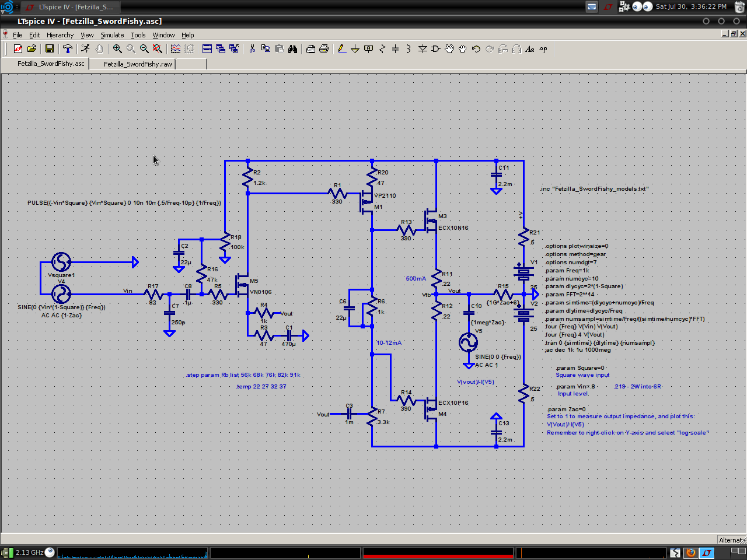Click the Zoom Out magnifier icon

click(144, 49)
